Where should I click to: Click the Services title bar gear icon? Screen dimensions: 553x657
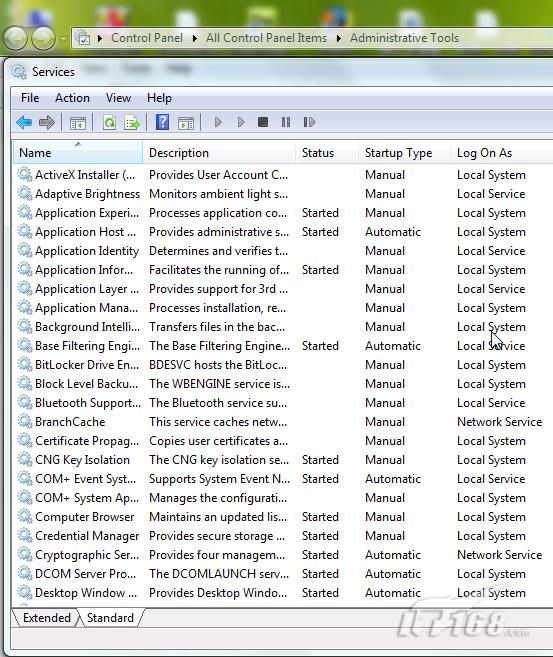tap(19, 72)
